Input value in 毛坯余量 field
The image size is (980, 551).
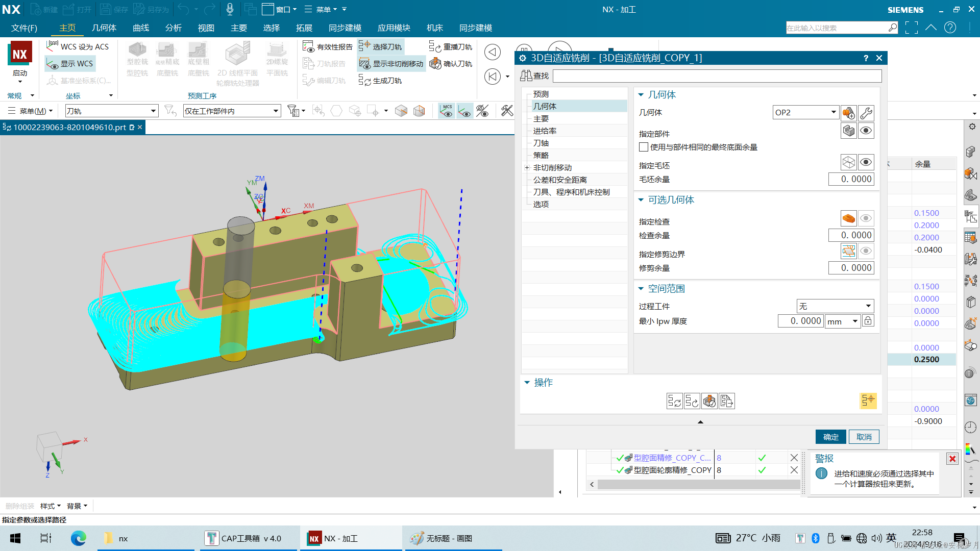pyautogui.click(x=849, y=178)
